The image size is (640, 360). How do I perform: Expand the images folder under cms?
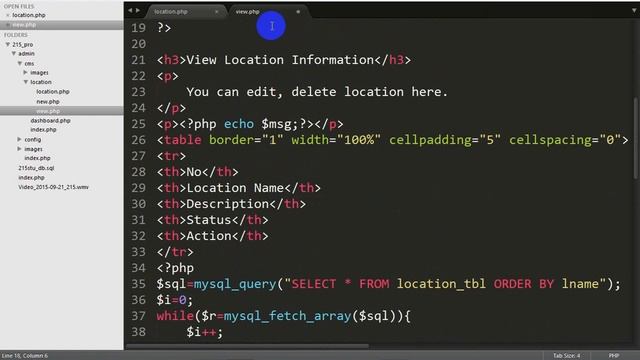[x=26, y=73]
